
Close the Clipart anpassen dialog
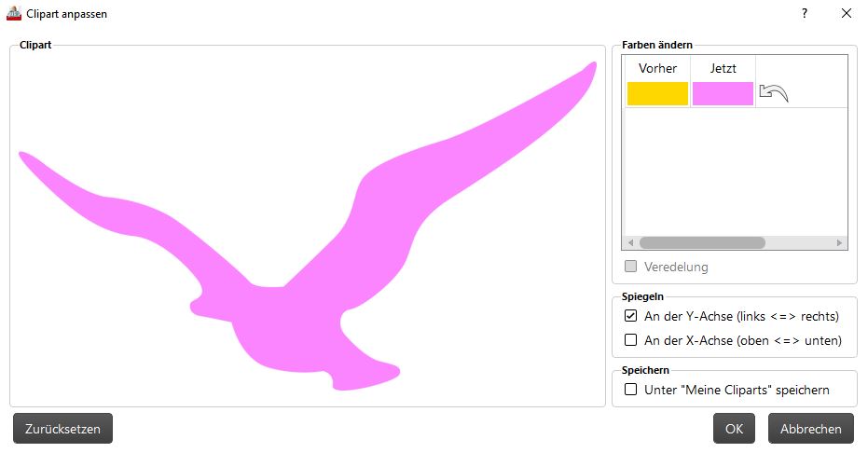click(x=847, y=13)
